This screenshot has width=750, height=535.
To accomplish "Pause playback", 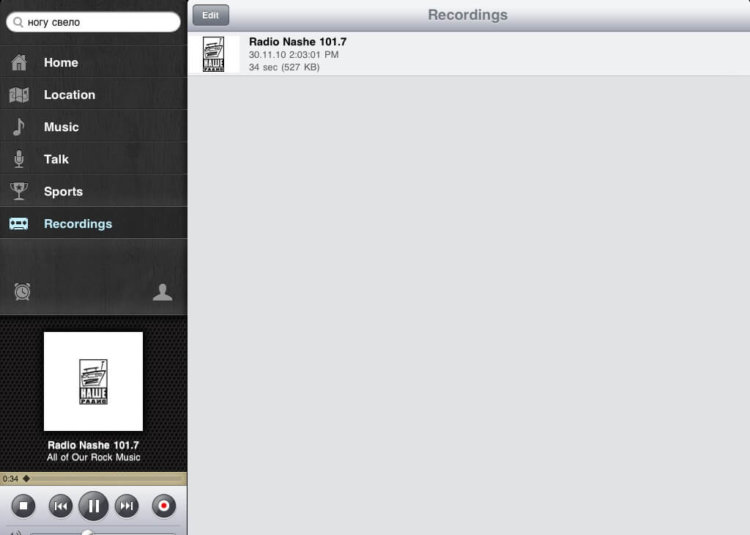I will 93,506.
